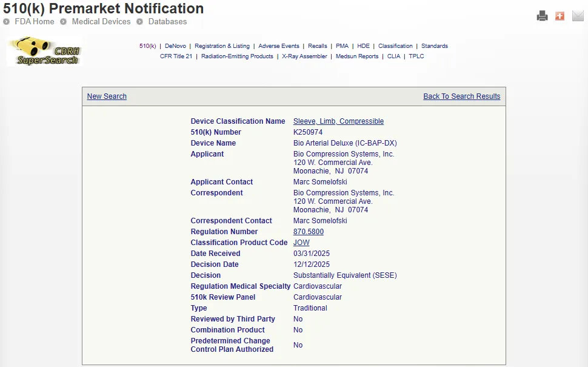Click the 510(k) number K250974
The height and width of the screenshot is (367, 588).
click(x=308, y=132)
